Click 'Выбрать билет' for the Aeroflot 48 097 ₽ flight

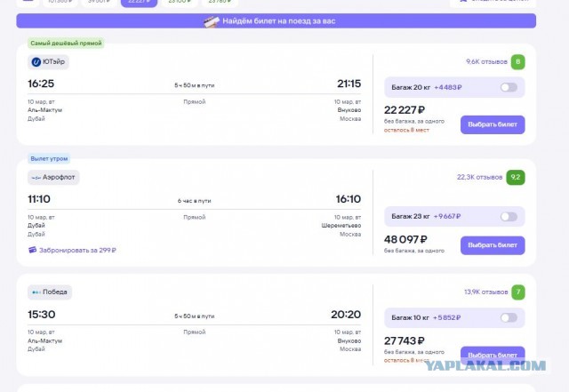pos(493,245)
